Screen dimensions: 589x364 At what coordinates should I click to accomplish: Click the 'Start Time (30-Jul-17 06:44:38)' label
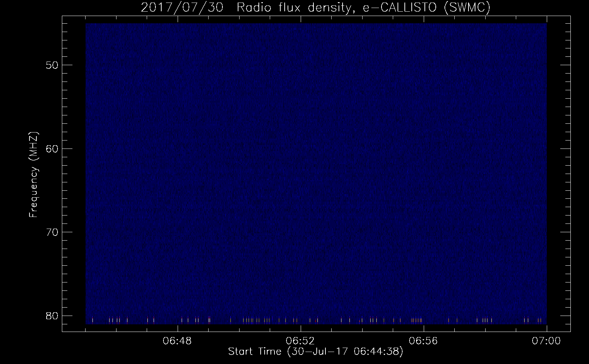316,352
